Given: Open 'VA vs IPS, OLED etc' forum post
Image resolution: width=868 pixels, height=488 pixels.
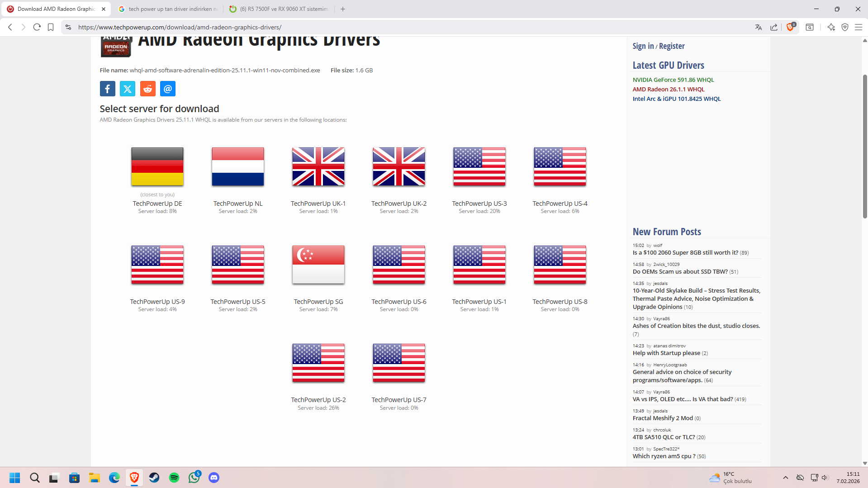Looking at the screenshot, I should pyautogui.click(x=683, y=399).
